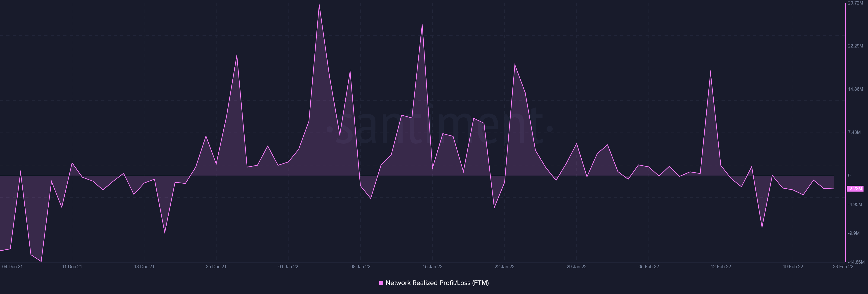868x294 pixels.
Task: Click the pink -2.22M current value badge
Action: [855, 188]
